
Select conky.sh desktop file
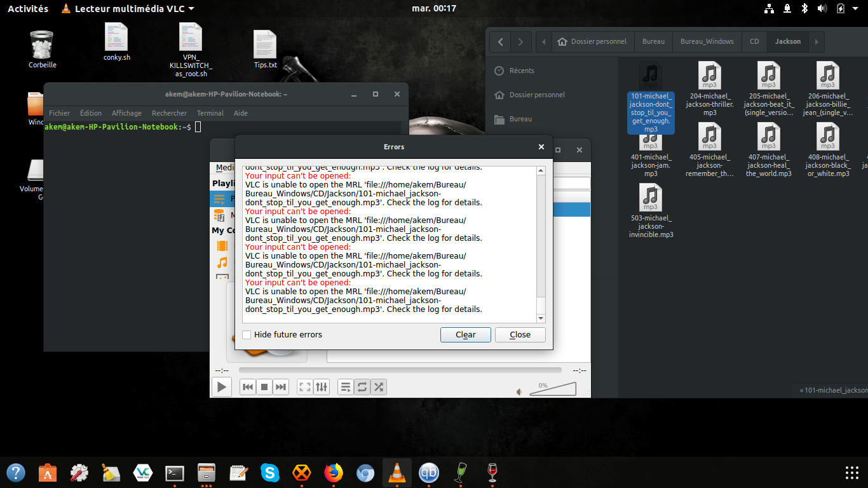(x=117, y=41)
